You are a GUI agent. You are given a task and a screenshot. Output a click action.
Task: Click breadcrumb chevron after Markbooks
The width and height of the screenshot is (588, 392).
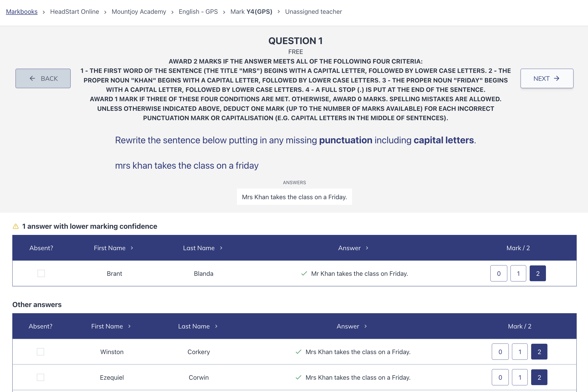pos(44,12)
